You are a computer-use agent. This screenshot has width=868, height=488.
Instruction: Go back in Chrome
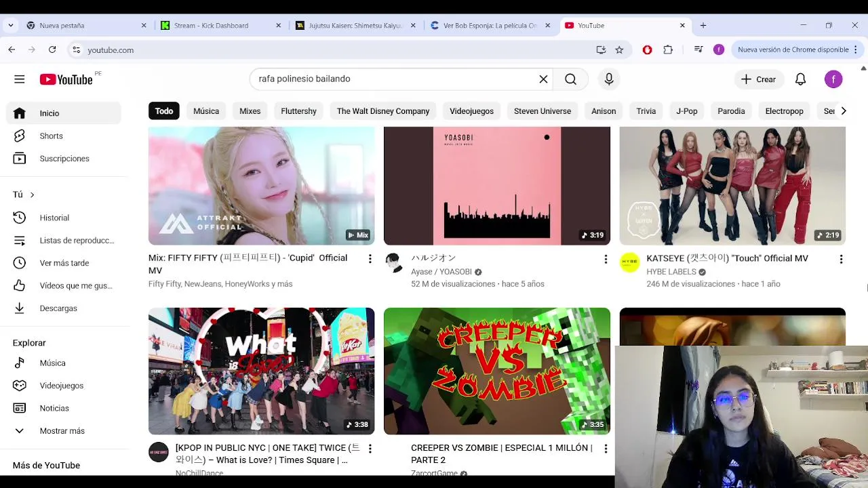(12, 49)
